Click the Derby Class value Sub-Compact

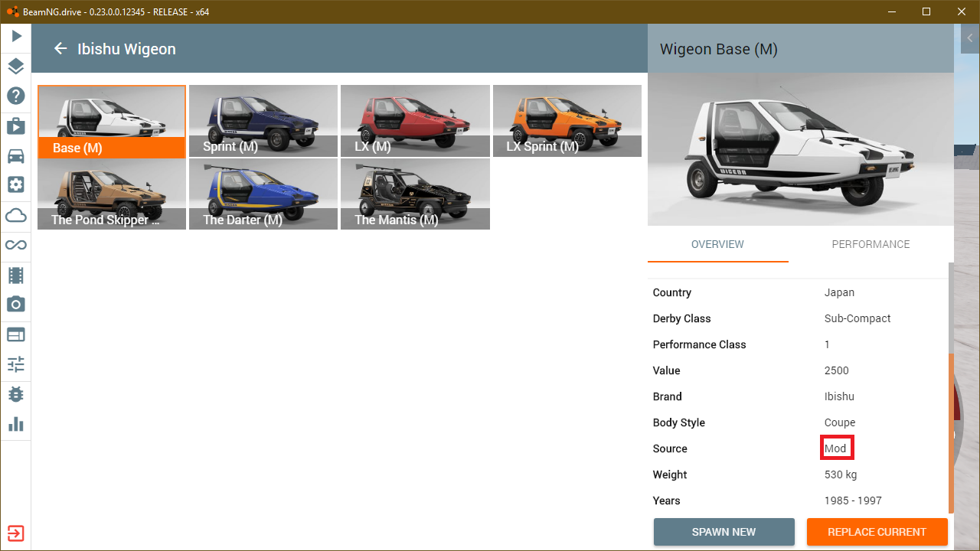pyautogui.click(x=857, y=318)
